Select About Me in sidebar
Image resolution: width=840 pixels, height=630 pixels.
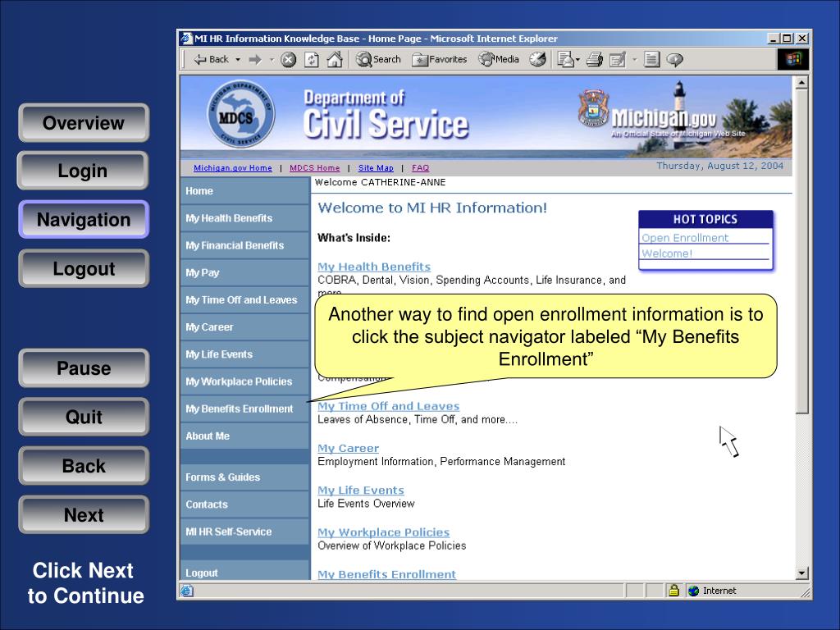coord(244,436)
